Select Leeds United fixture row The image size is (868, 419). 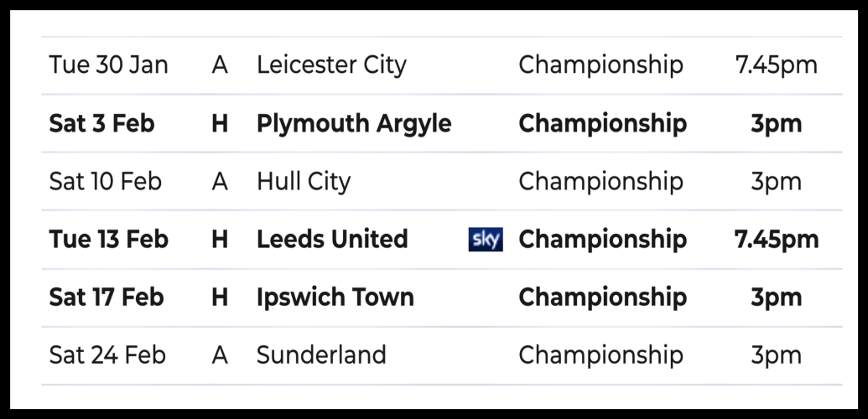coord(332,240)
